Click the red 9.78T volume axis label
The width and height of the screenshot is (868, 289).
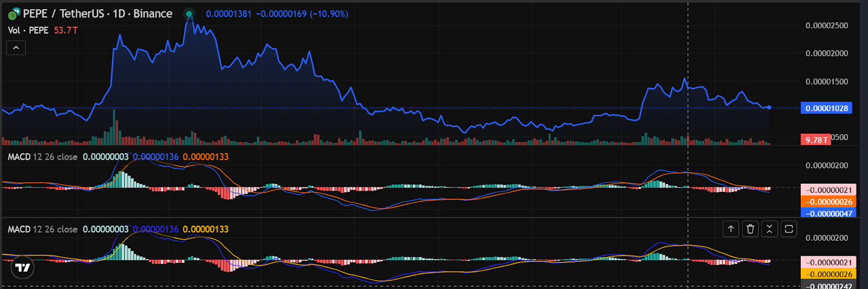816,140
